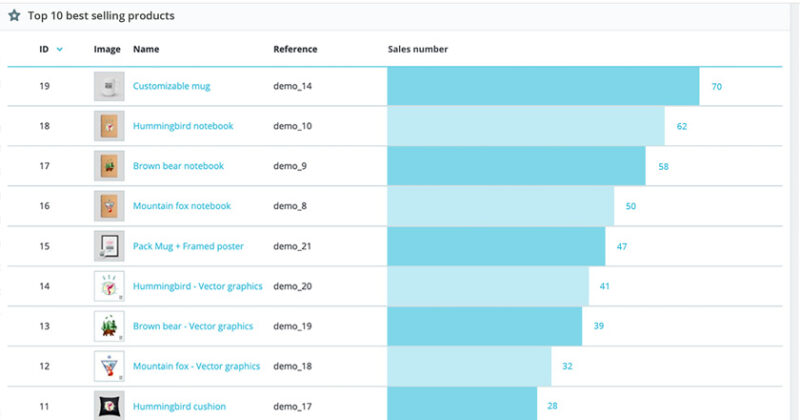Image resolution: width=800 pixels, height=420 pixels.
Task: Click the Name column header
Action: click(x=146, y=49)
